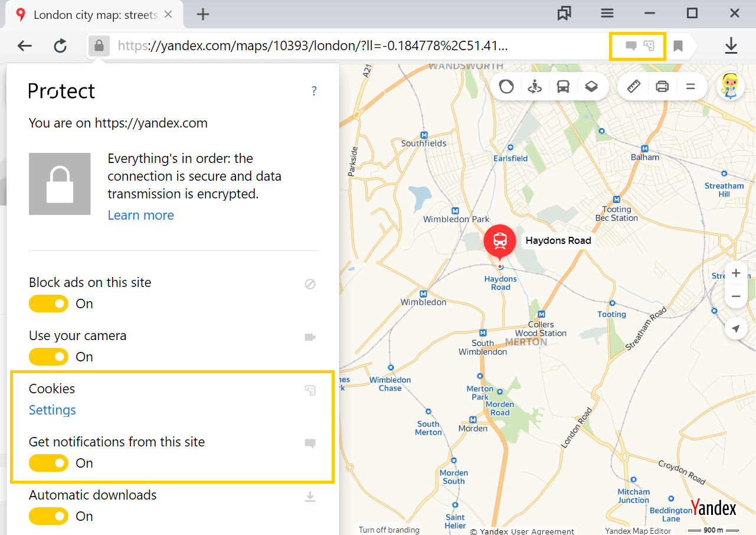The height and width of the screenshot is (535, 756).
Task: Open map layers selector
Action: click(x=591, y=87)
